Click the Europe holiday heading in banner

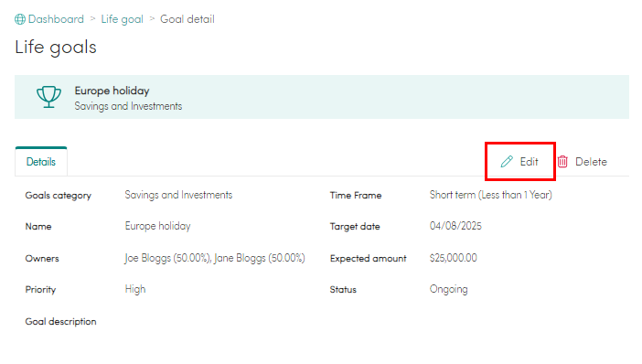point(112,91)
